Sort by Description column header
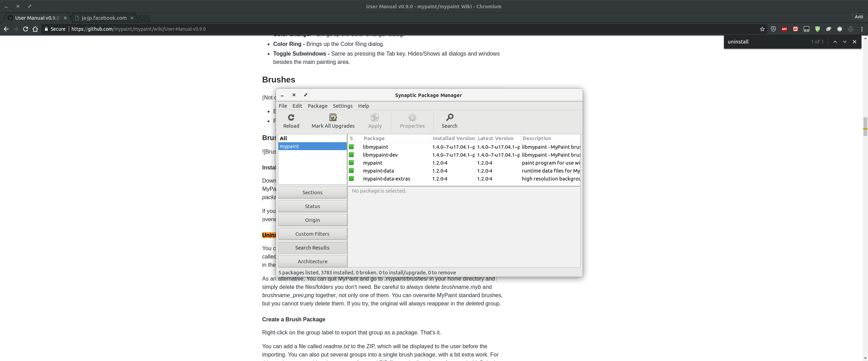The width and height of the screenshot is (868, 361). pyautogui.click(x=550, y=138)
